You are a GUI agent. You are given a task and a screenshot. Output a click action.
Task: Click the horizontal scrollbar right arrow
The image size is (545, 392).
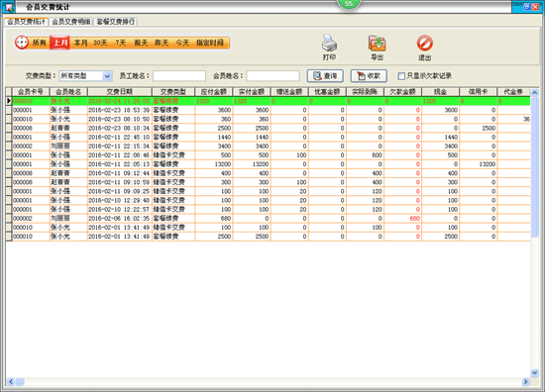point(525,381)
